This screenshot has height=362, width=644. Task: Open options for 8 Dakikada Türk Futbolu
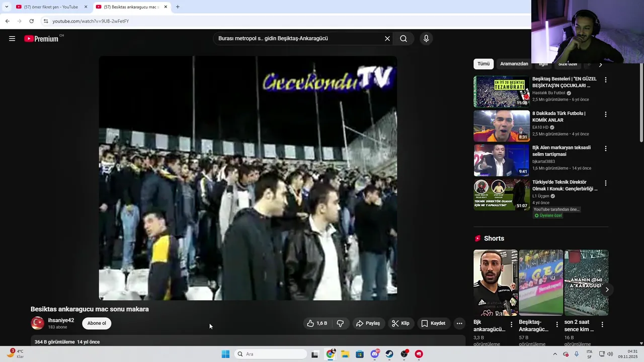tap(605, 114)
